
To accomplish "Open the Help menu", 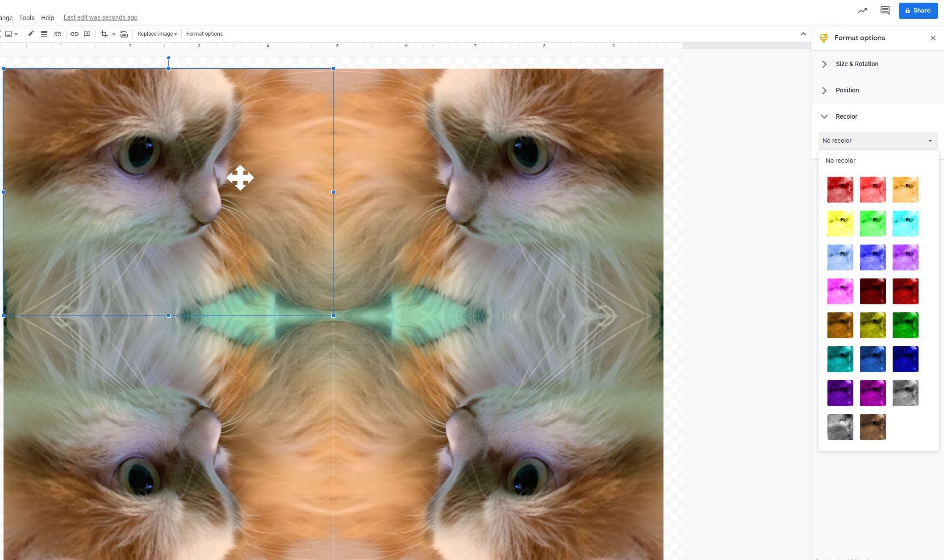I will coord(47,18).
